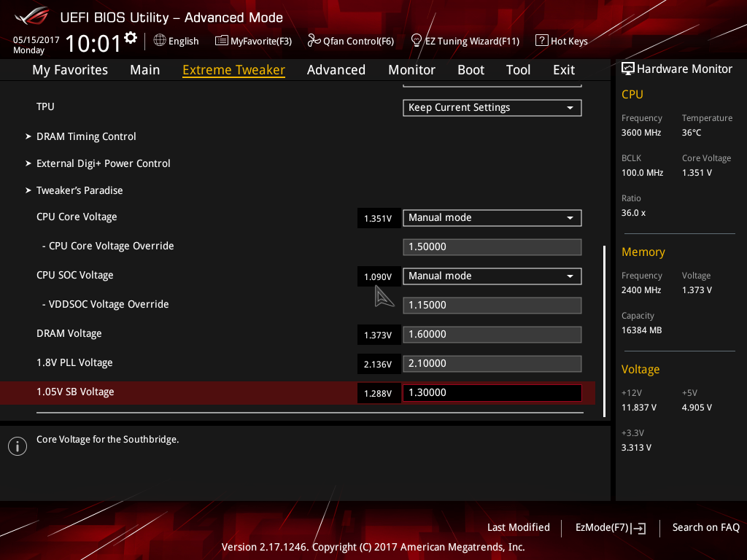Click CPU Core Voltage Override field

click(x=492, y=247)
